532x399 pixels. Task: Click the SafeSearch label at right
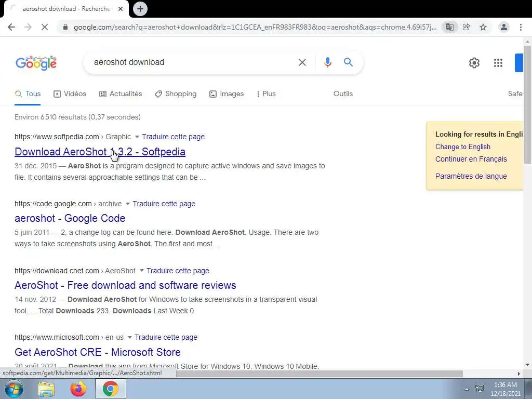(x=515, y=94)
